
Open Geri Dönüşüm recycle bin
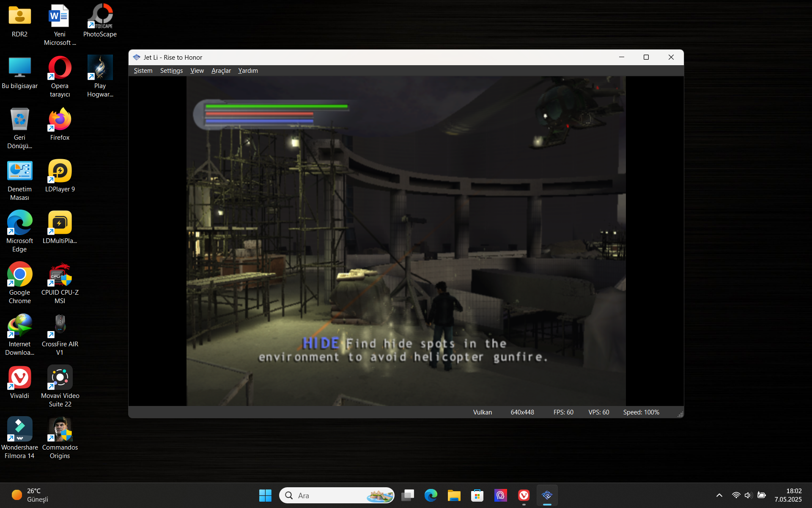(19, 128)
